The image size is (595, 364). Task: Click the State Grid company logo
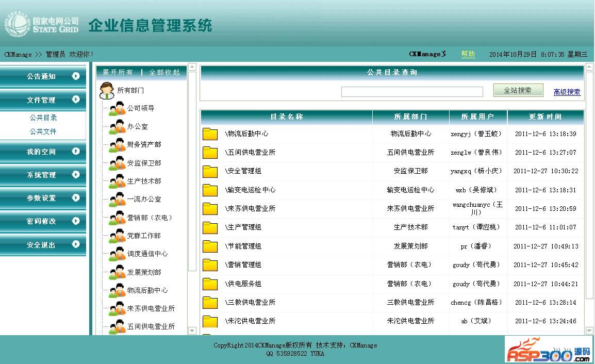pos(42,24)
